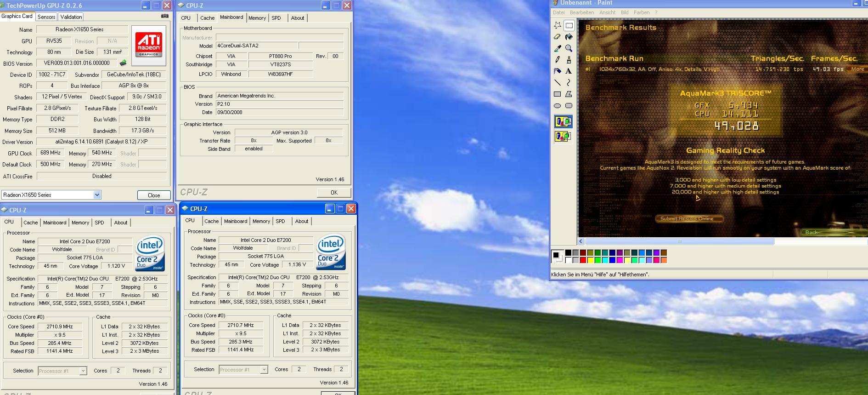Enable transparent selection mode in Paint
This screenshot has width=868, height=395.
[564, 137]
